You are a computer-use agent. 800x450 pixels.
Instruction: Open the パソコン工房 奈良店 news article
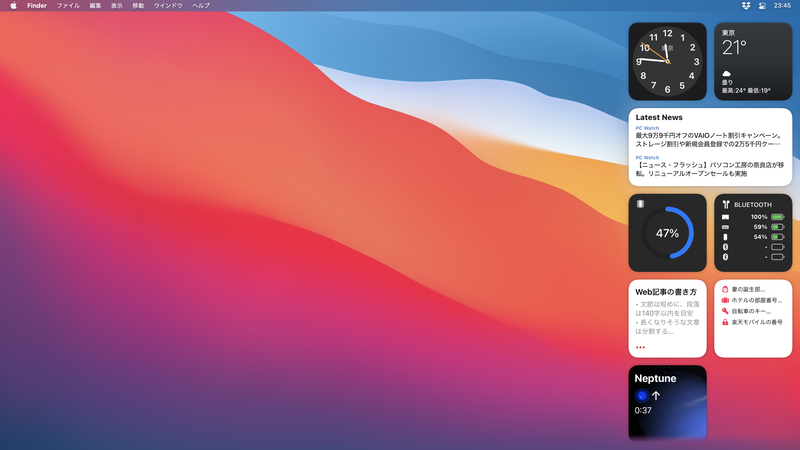[x=710, y=169]
